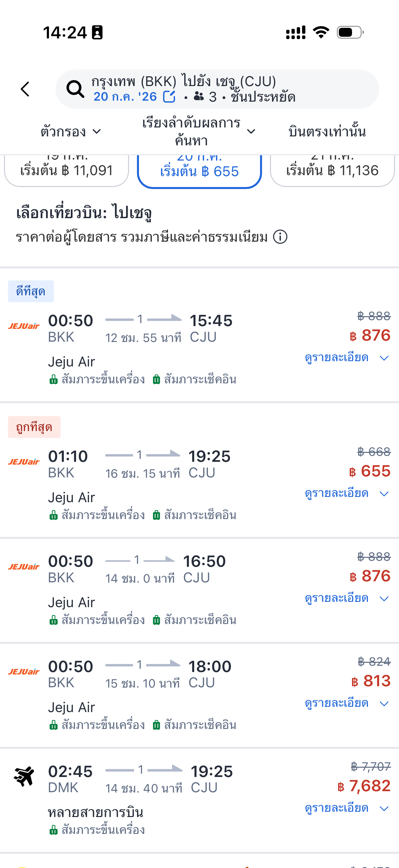Tap Jeju Air logo on 15:45 flight
The height and width of the screenshot is (868, 399).
[x=24, y=326]
